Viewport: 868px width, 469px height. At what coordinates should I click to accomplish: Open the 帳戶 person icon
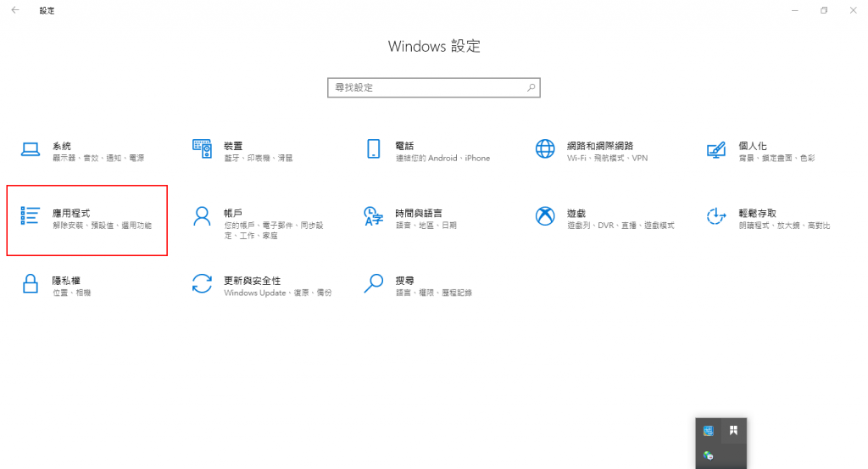tap(202, 216)
